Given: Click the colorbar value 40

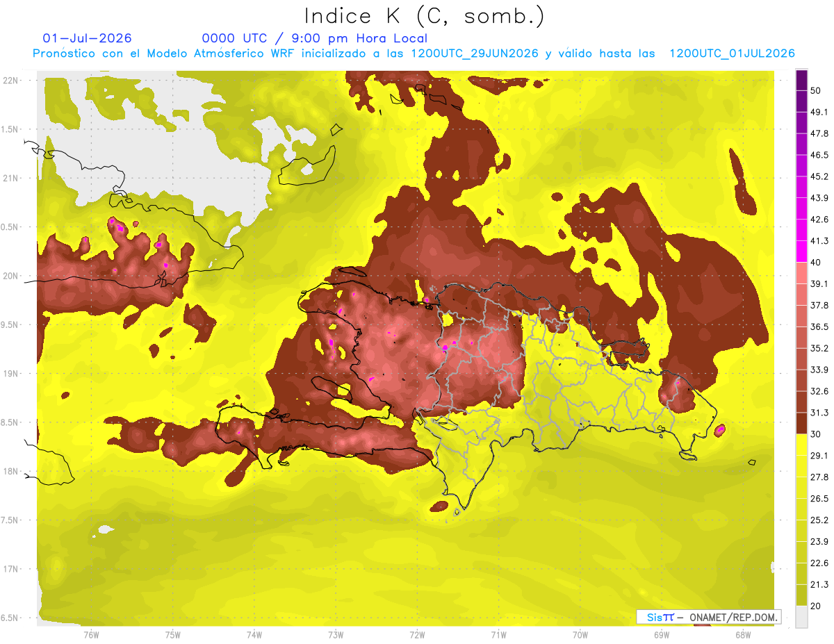Looking at the screenshot, I should [816, 262].
